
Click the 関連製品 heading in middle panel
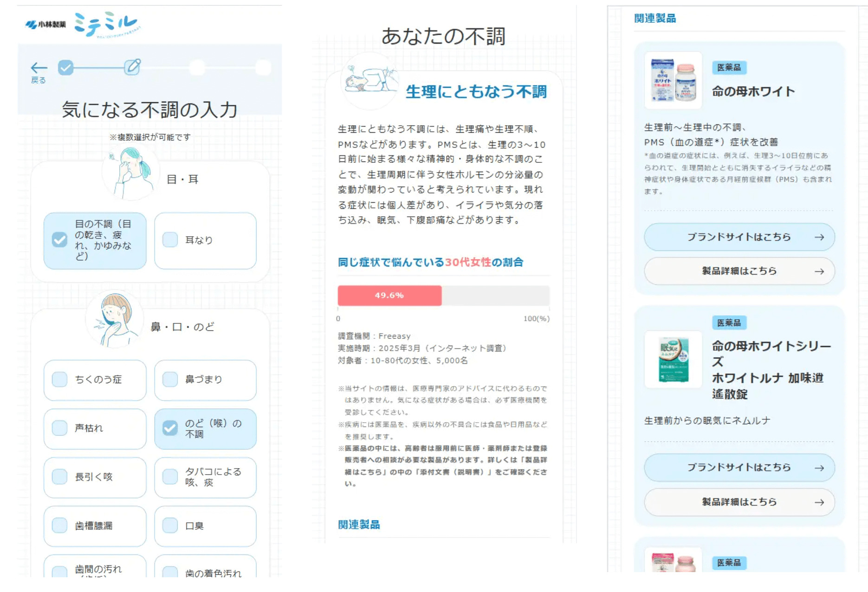(x=359, y=525)
